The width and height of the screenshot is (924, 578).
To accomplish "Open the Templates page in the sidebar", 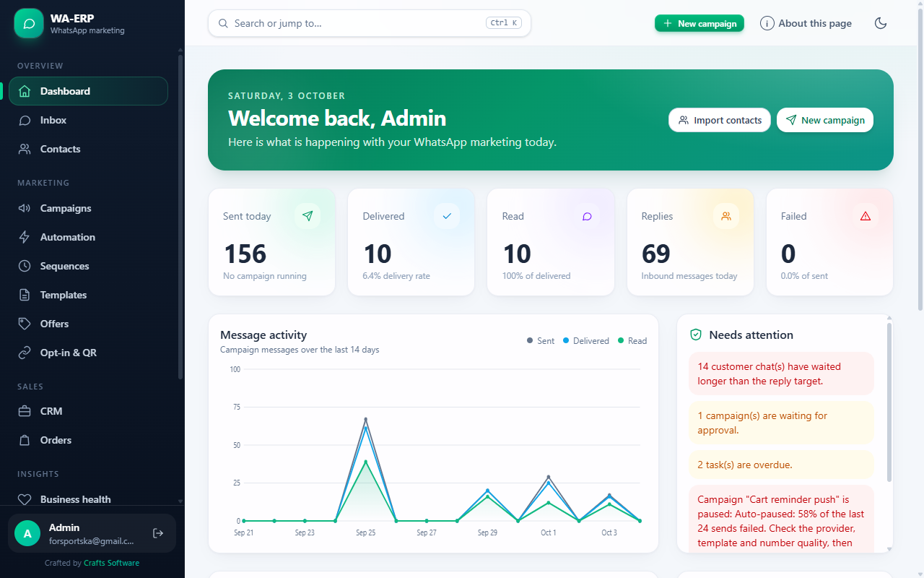I will 88,295.
